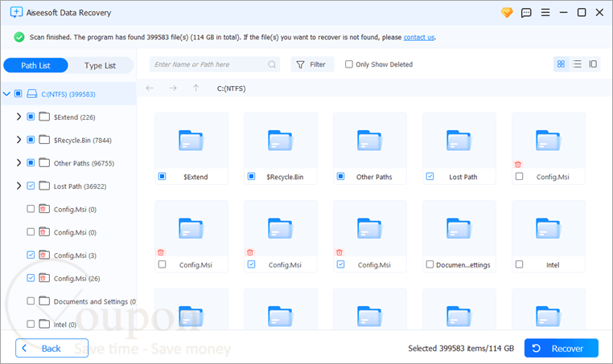The height and width of the screenshot is (364, 613).
Task: Toggle checkbox on Other Paths thumbnail
Action: tap(340, 177)
